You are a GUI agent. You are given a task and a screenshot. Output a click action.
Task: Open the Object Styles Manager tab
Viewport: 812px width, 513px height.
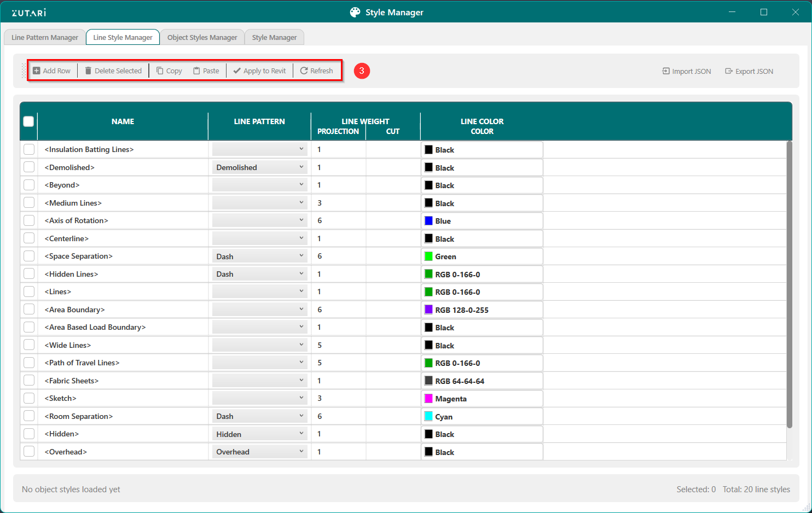(x=202, y=38)
